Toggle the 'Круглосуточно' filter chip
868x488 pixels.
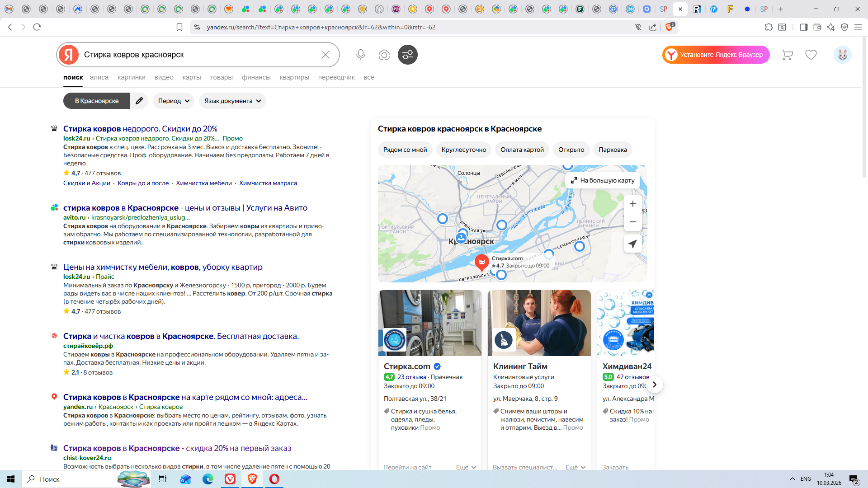coord(463,150)
